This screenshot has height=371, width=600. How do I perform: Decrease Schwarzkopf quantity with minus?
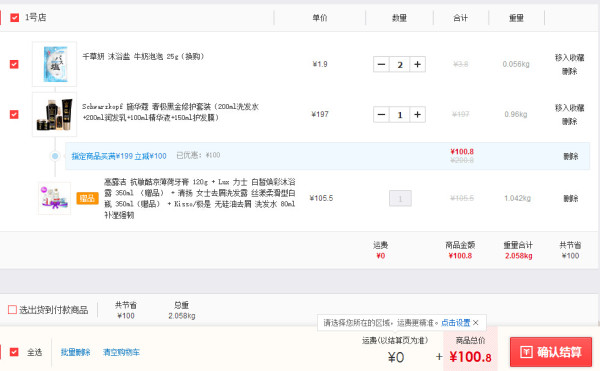point(381,114)
